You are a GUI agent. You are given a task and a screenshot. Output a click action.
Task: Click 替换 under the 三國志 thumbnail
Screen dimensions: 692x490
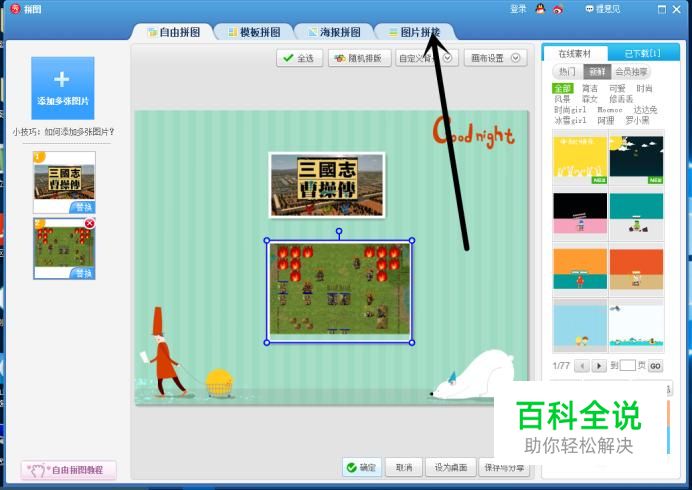point(83,207)
